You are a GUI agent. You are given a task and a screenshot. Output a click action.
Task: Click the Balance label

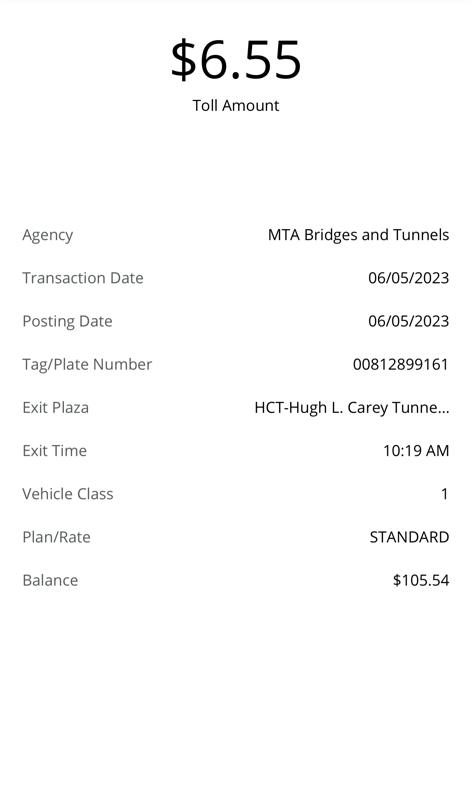point(50,581)
